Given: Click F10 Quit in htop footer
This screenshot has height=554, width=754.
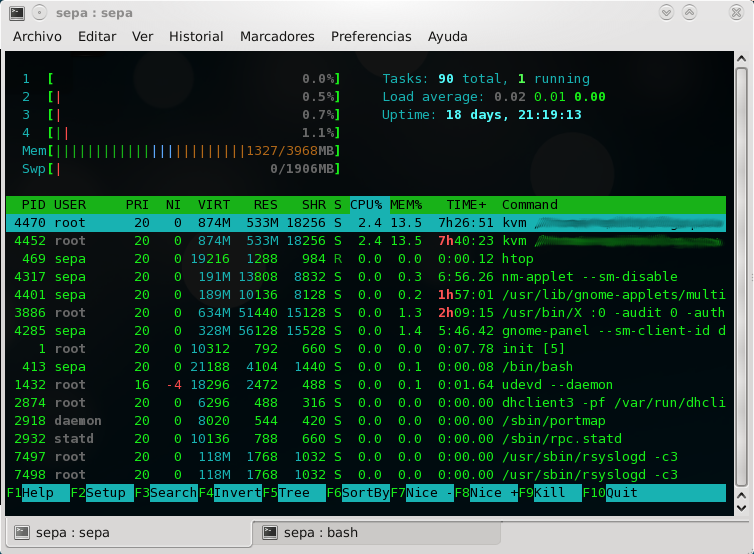Looking at the screenshot, I should coord(654,493).
